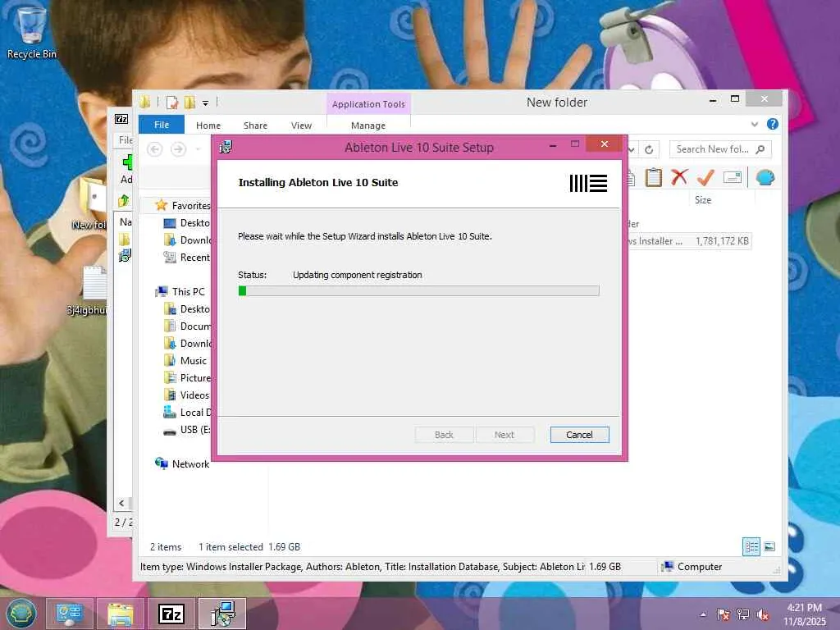Select Videos under This PC

coord(186,395)
